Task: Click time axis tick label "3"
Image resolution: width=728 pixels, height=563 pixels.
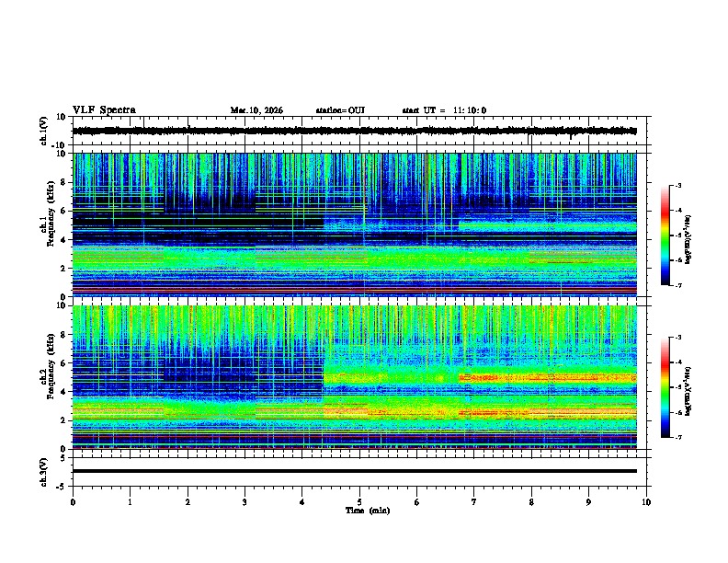Action: click(x=245, y=502)
